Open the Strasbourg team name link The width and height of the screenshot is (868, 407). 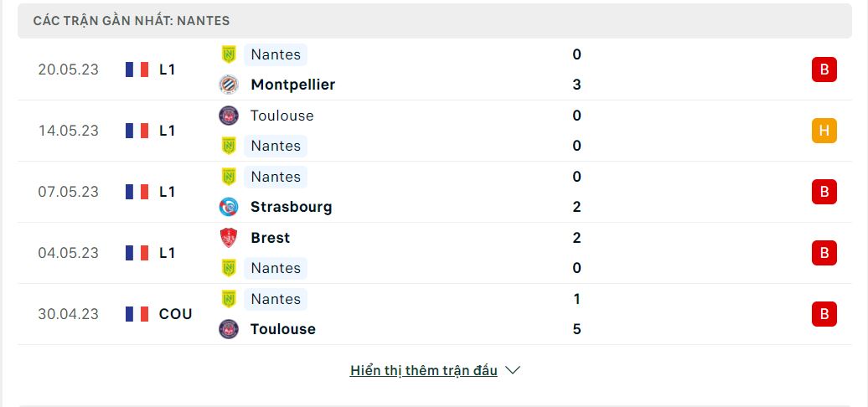pyautogui.click(x=292, y=207)
